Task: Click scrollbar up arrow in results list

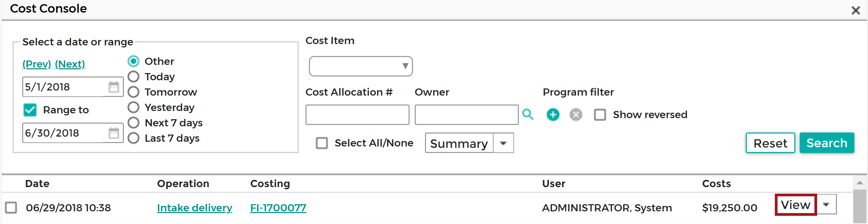Action: (860, 183)
